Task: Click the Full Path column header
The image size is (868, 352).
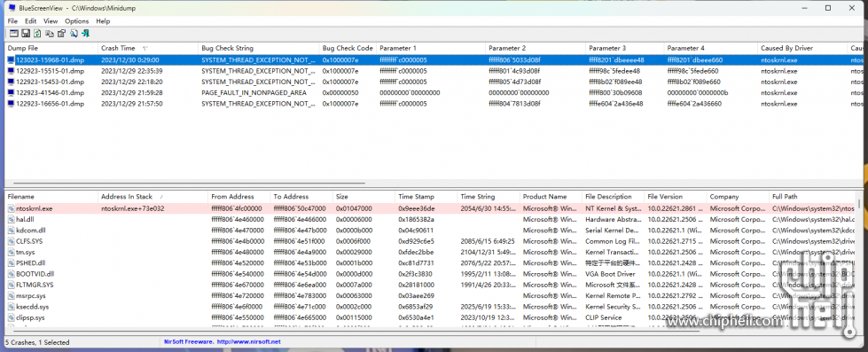Action: click(812, 197)
